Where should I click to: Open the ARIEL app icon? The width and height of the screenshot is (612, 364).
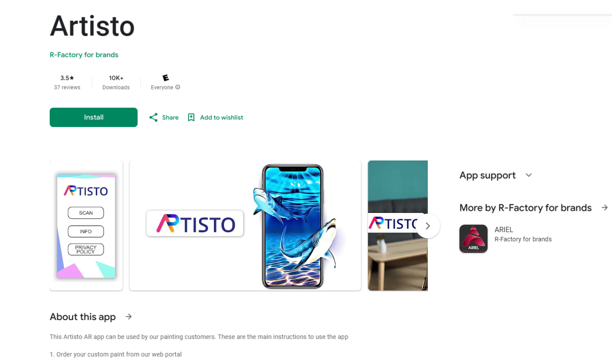click(x=473, y=238)
